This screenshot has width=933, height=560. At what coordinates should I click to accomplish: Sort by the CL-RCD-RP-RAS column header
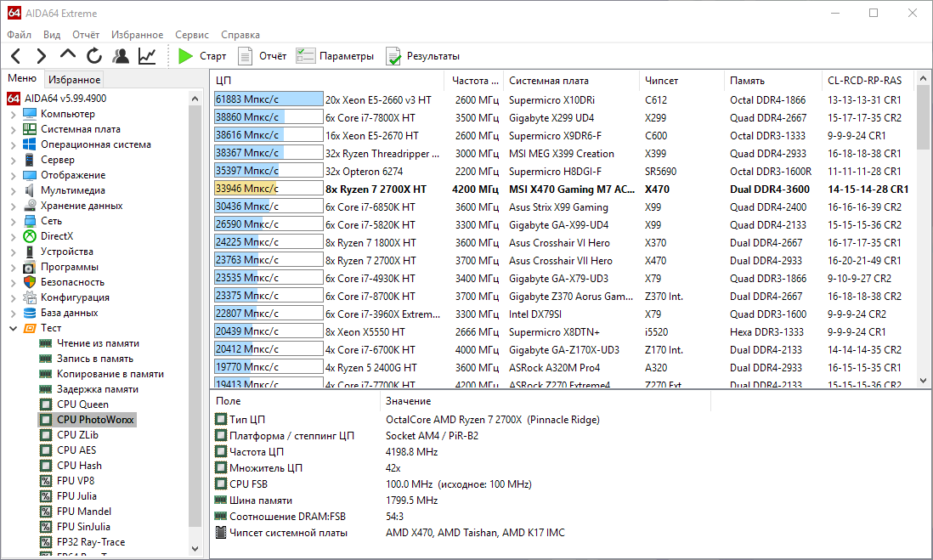[x=867, y=81]
